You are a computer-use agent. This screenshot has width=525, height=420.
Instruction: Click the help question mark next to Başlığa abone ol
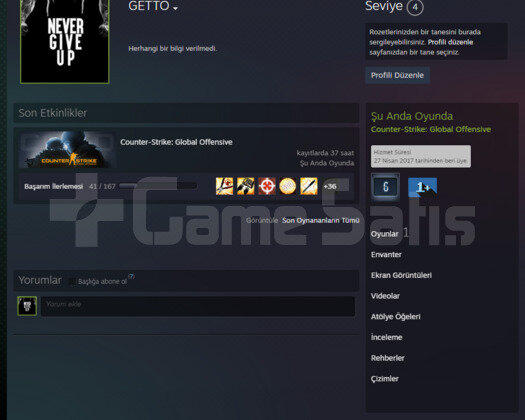[131, 276]
